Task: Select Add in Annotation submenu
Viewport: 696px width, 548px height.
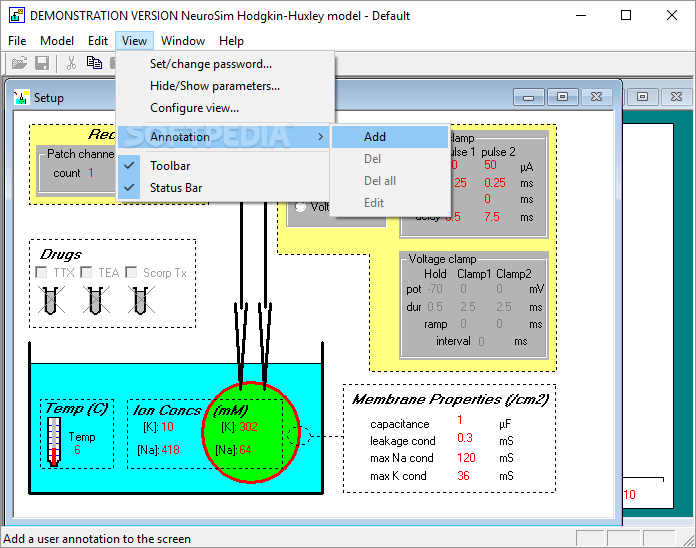Action: pyautogui.click(x=390, y=137)
